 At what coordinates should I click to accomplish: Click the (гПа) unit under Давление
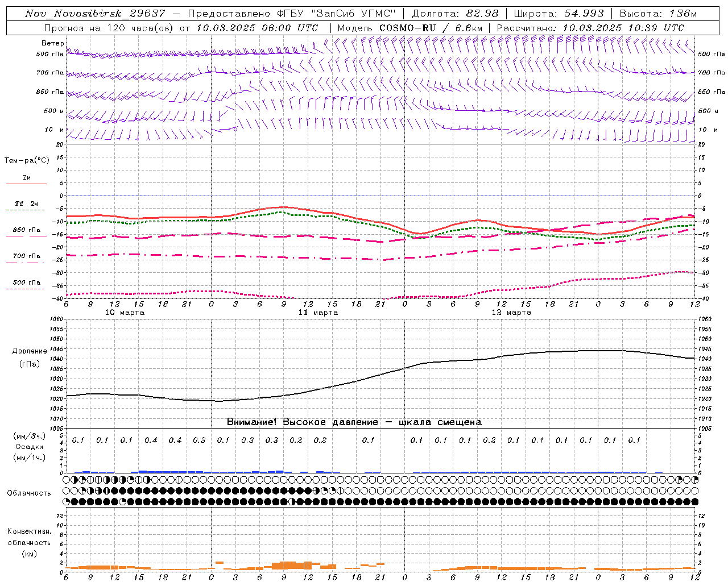click(30, 364)
